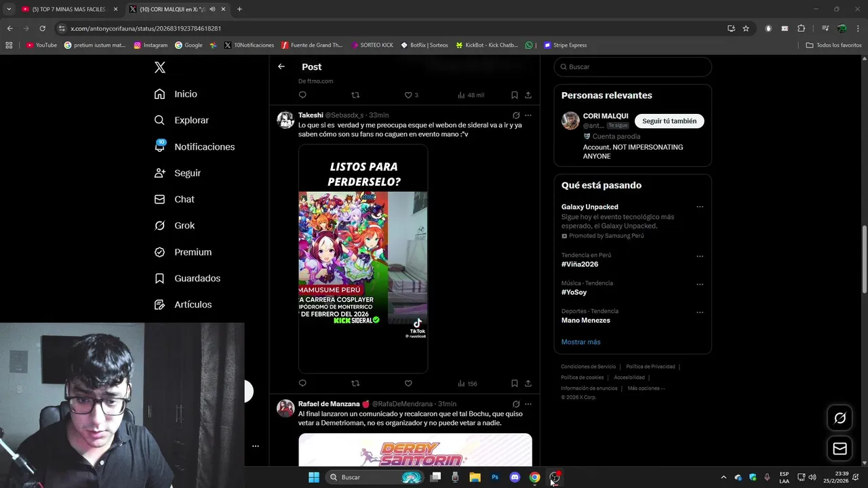Open Todos los favoritos folder

(833, 45)
